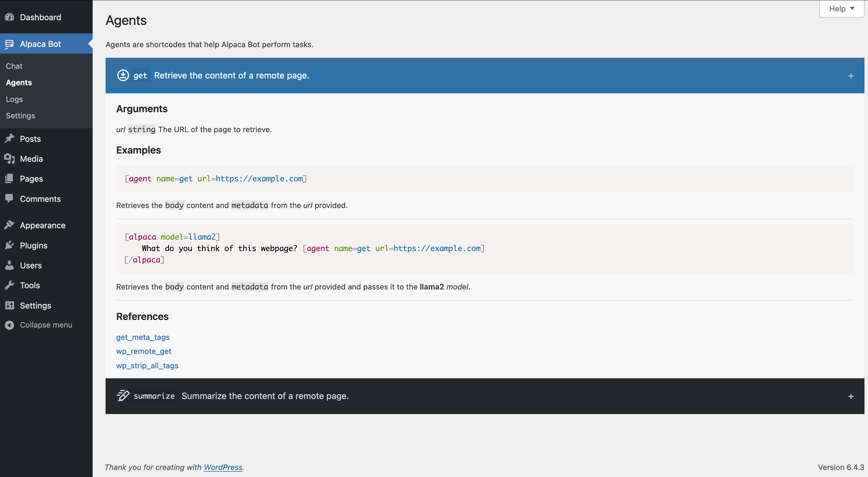Click the Plugins icon
Screen dimensions: 868x477
(x=9, y=245)
